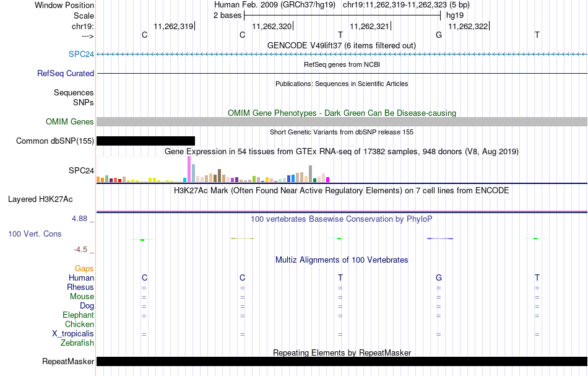Click the black RepeatMasker element bar
This screenshot has width=588, height=376.
342,361
